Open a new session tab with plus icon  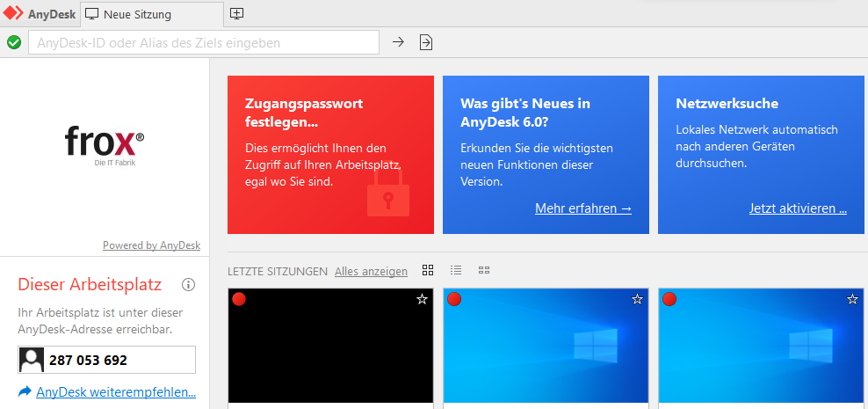[x=236, y=14]
